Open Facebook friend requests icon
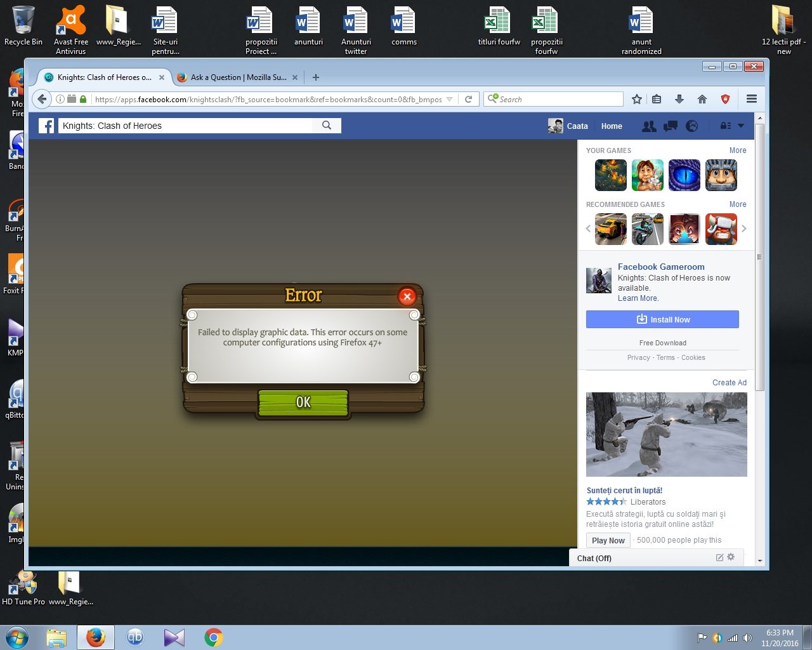The height and width of the screenshot is (650, 812). (x=649, y=126)
